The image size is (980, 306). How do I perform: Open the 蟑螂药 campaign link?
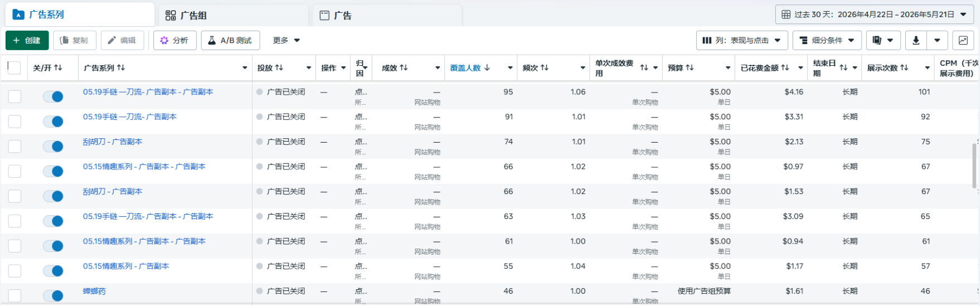94,291
